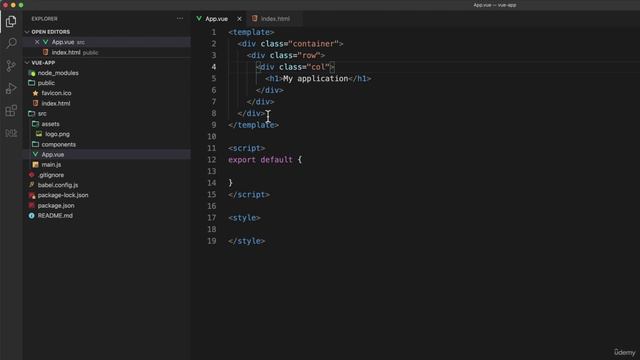Select App.vue in the src tree
This screenshot has width=640, height=360.
pyautogui.click(x=53, y=154)
